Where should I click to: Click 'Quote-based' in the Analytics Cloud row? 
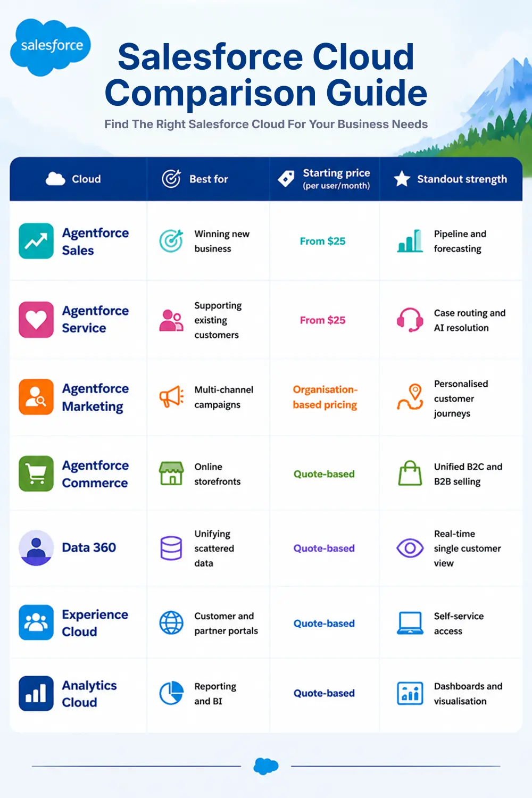click(324, 693)
